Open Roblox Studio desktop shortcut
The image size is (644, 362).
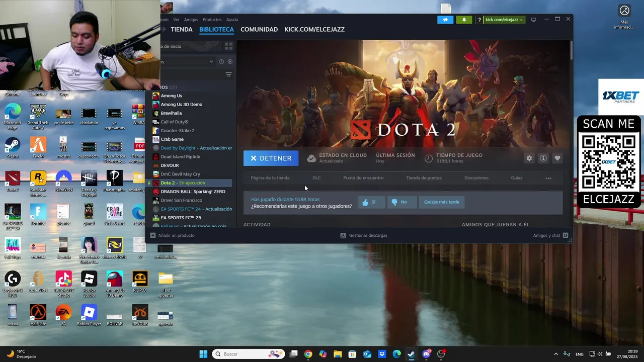click(x=89, y=284)
